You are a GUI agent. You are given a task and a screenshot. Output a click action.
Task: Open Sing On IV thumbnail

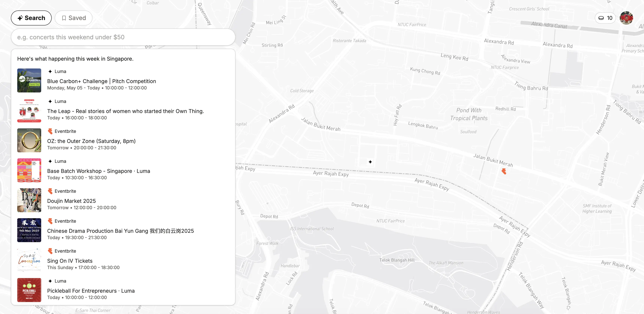[x=29, y=260]
